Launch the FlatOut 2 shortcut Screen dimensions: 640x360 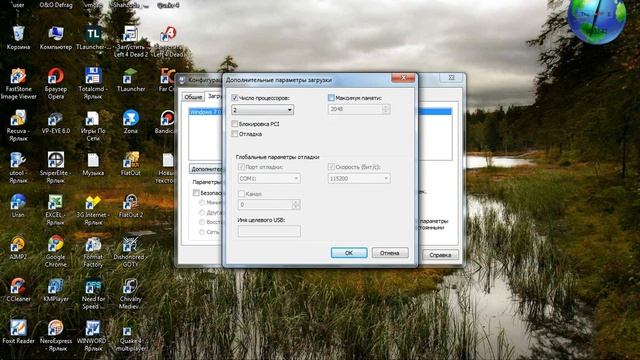tap(131, 206)
